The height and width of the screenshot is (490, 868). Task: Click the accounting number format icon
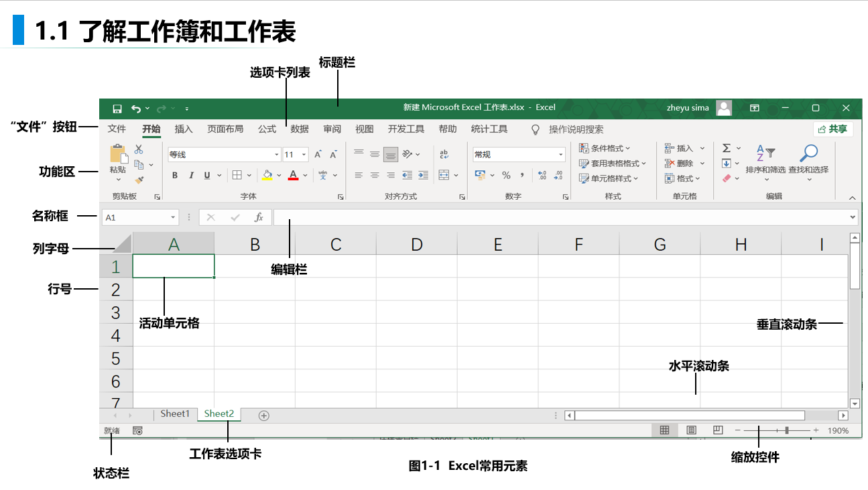[480, 175]
